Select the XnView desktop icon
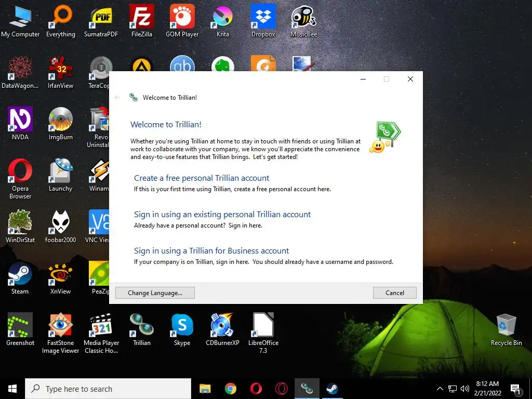Viewport: 532px width, 399px height. pos(60,278)
